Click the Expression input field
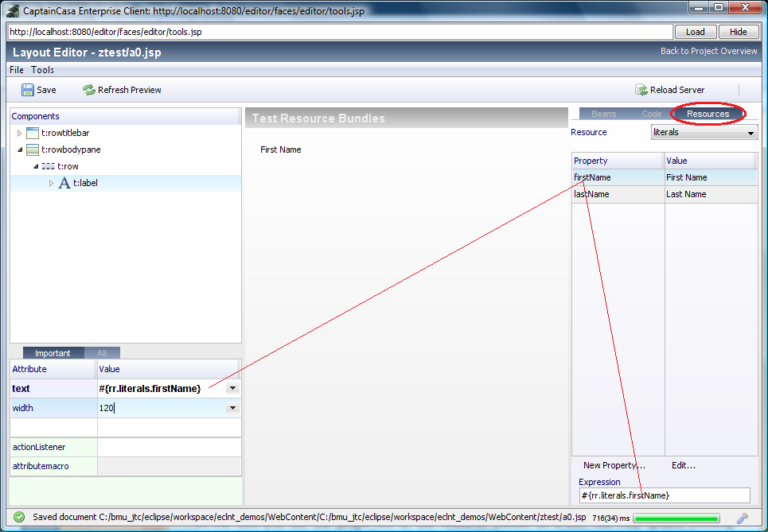This screenshot has width=768, height=532. (x=664, y=495)
